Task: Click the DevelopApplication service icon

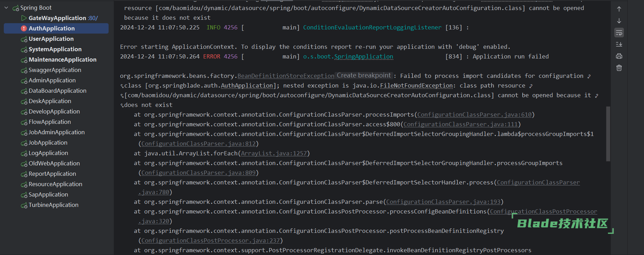Action: click(x=24, y=112)
